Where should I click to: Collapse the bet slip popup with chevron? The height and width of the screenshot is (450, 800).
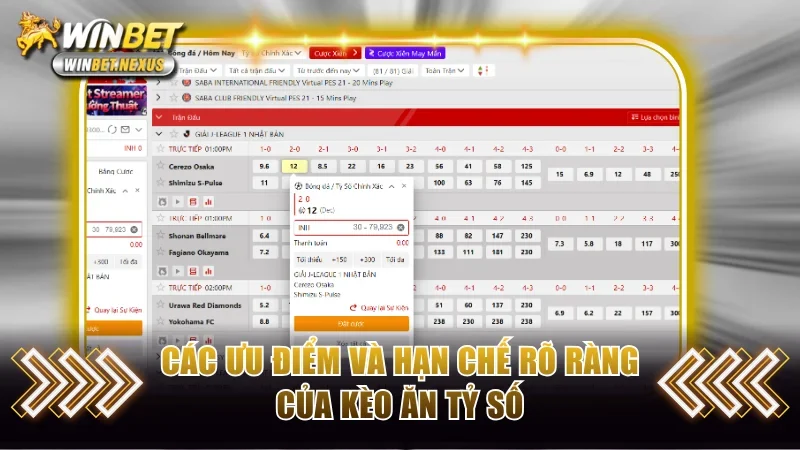pyautogui.click(x=391, y=186)
